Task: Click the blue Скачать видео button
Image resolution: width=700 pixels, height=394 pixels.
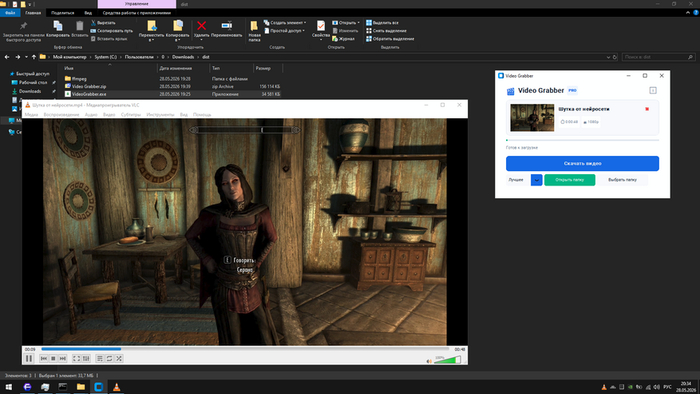Action: click(582, 163)
